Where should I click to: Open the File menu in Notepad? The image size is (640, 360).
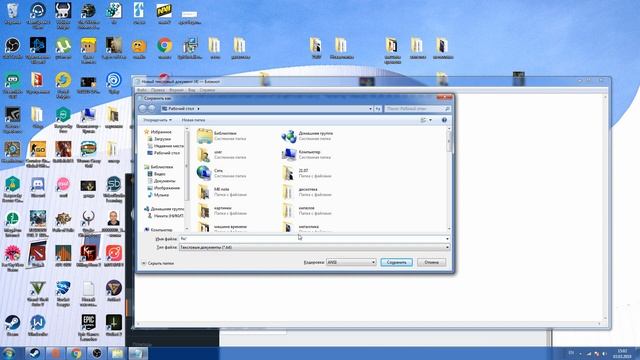(x=142, y=90)
